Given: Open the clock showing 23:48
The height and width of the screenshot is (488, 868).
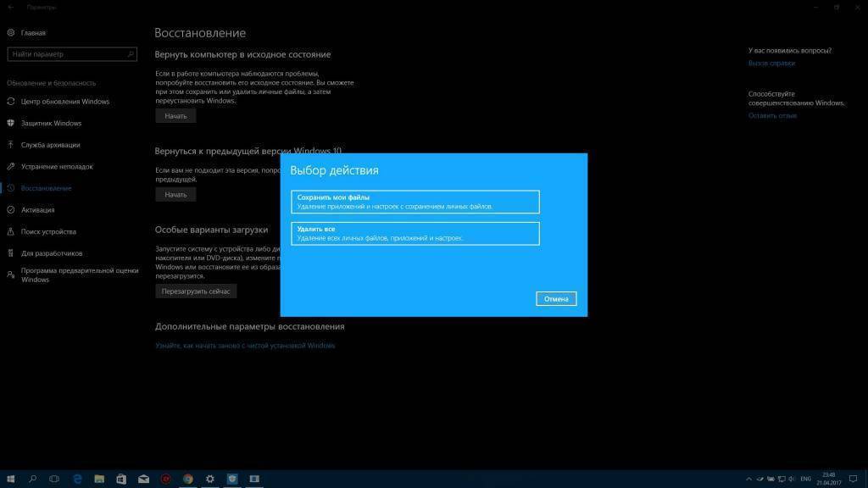Looking at the screenshot, I should (x=829, y=480).
